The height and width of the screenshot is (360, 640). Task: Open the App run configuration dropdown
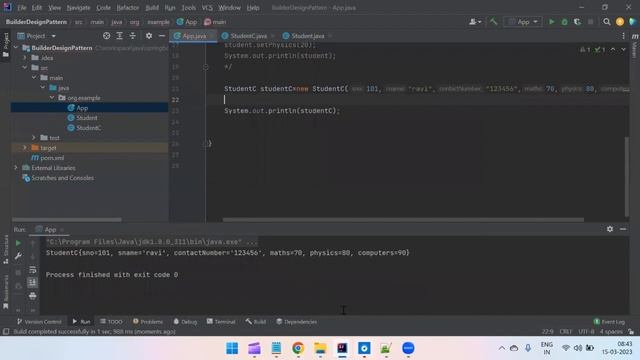pos(523,22)
